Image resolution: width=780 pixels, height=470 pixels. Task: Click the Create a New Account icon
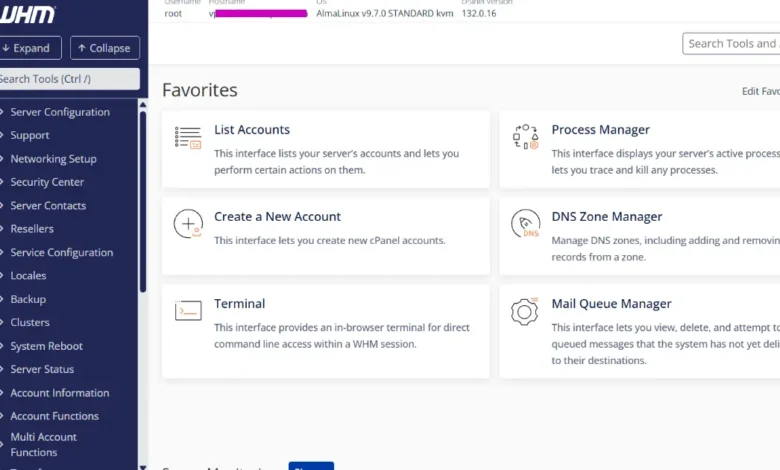[x=188, y=224]
